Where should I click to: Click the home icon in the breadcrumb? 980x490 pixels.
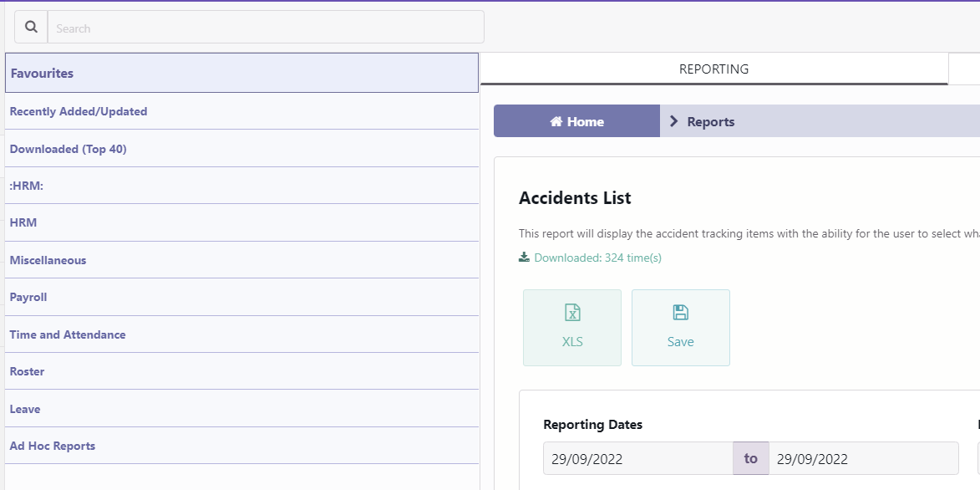coord(557,121)
